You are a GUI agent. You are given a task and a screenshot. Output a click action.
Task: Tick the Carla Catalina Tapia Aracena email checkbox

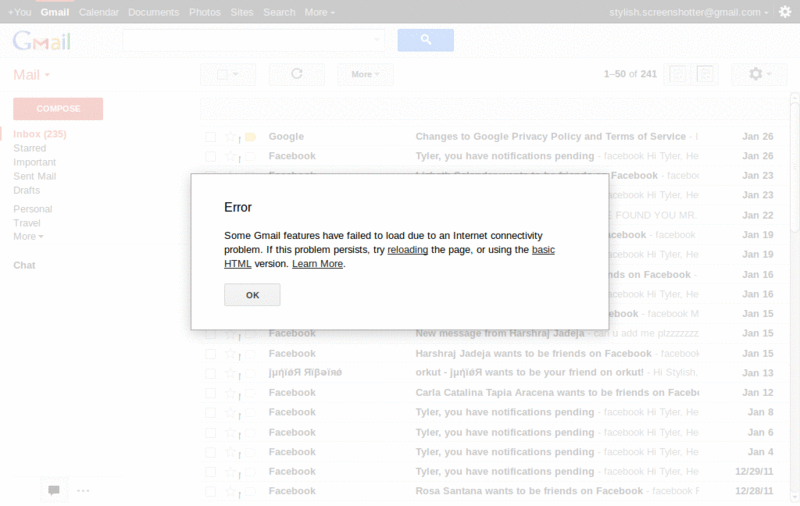[x=210, y=393]
